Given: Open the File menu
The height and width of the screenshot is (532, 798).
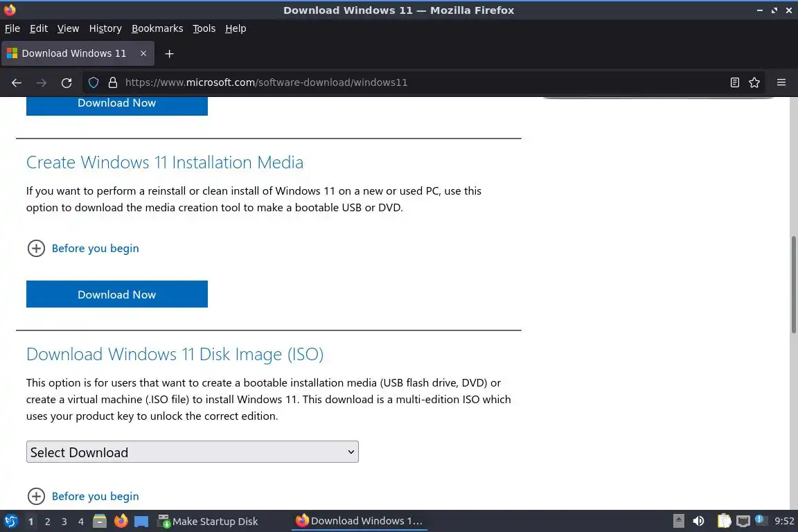Looking at the screenshot, I should (x=12, y=28).
